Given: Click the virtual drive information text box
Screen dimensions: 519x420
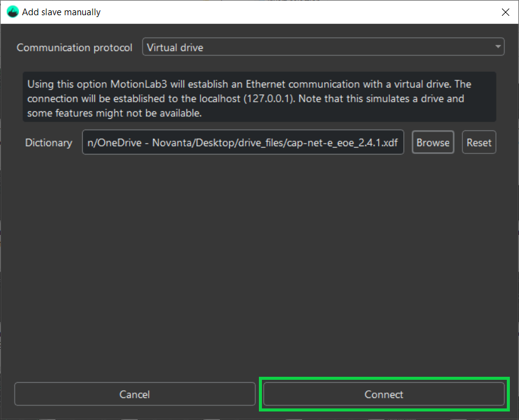Looking at the screenshot, I should (x=259, y=98).
